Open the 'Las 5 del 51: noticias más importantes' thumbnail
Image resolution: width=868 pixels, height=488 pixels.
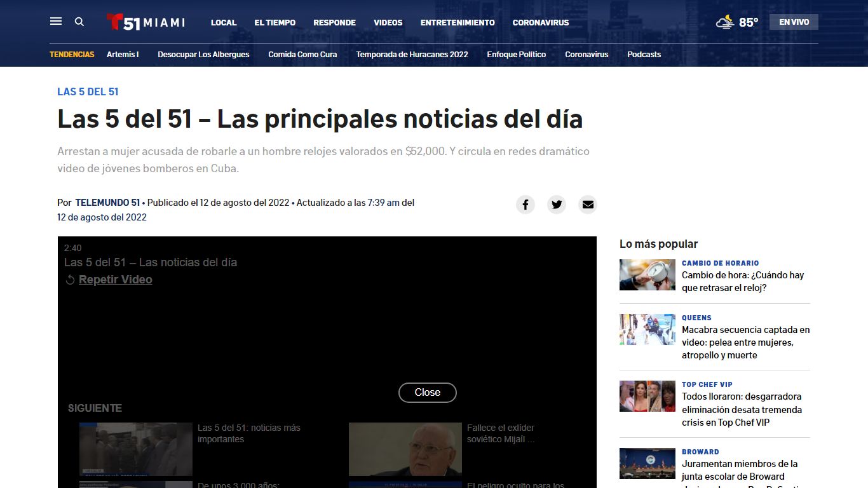point(136,449)
